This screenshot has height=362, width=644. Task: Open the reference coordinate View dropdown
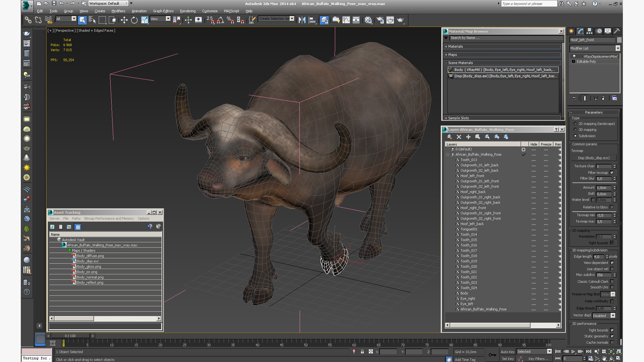160,19
